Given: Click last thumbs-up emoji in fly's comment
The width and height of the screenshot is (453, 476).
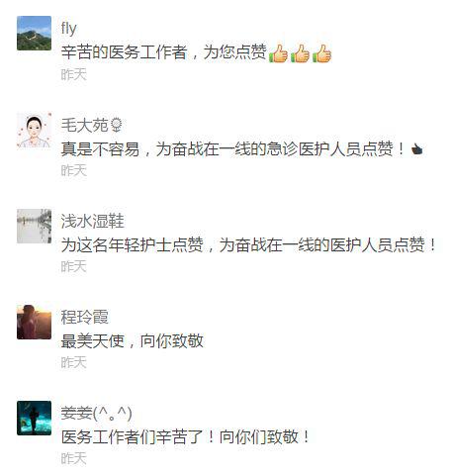Looking at the screenshot, I should click(x=321, y=53).
